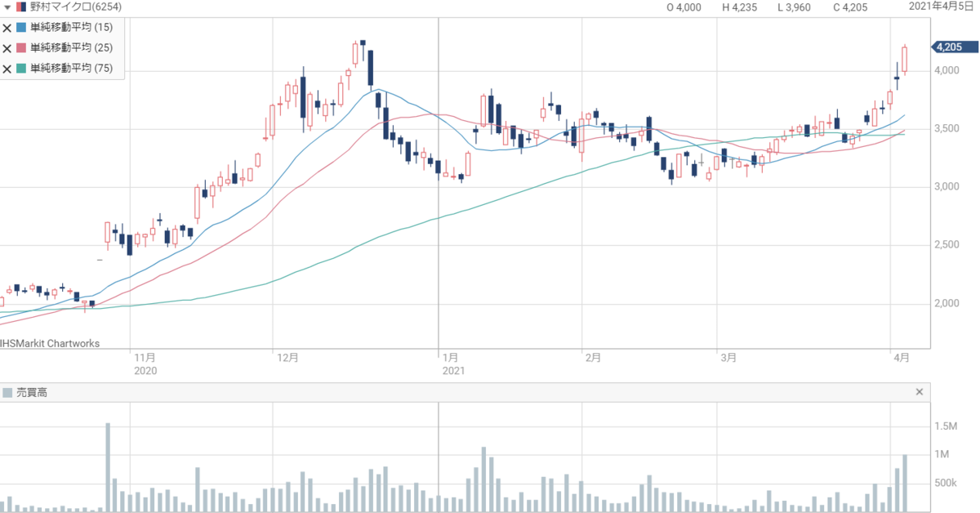The width and height of the screenshot is (980, 513).
Task: Click the 2021 year label
Action: click(453, 371)
